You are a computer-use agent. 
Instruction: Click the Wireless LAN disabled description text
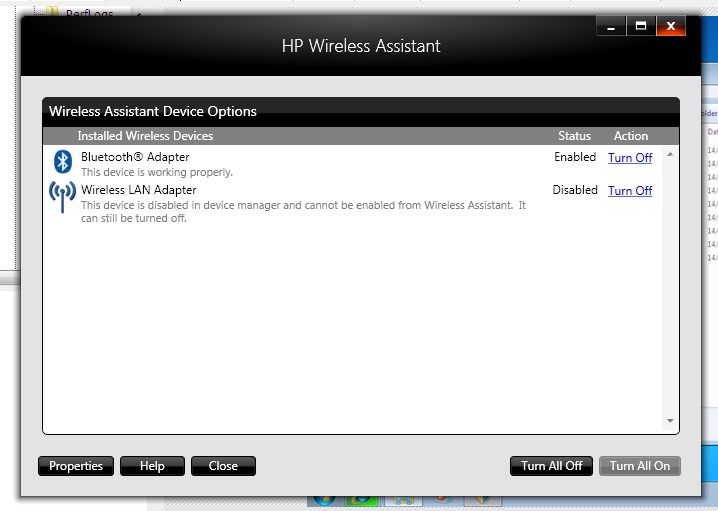click(303, 212)
